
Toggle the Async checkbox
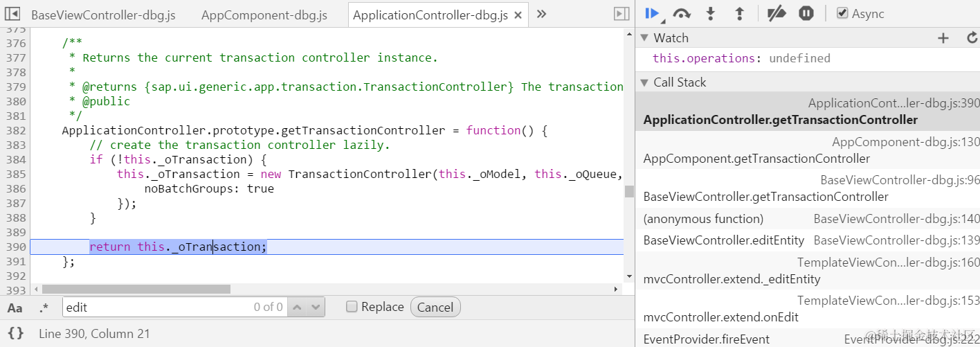click(x=842, y=13)
